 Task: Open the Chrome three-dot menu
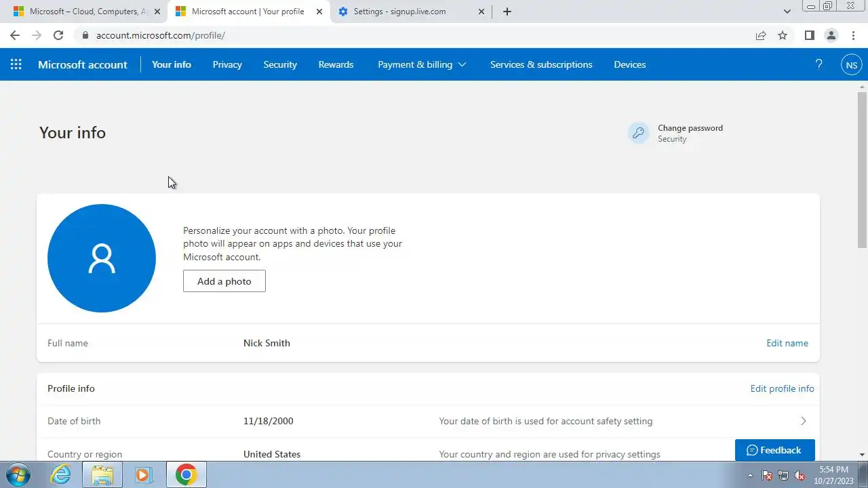pos(853,35)
